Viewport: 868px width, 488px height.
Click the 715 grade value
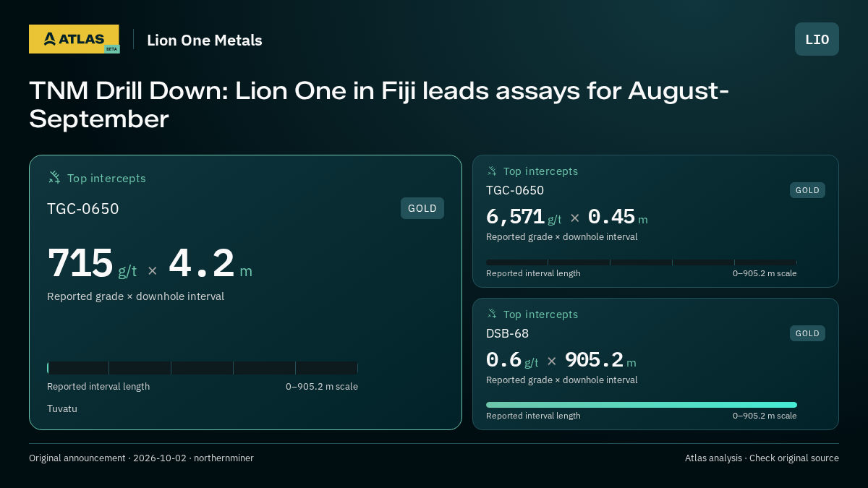(x=80, y=263)
